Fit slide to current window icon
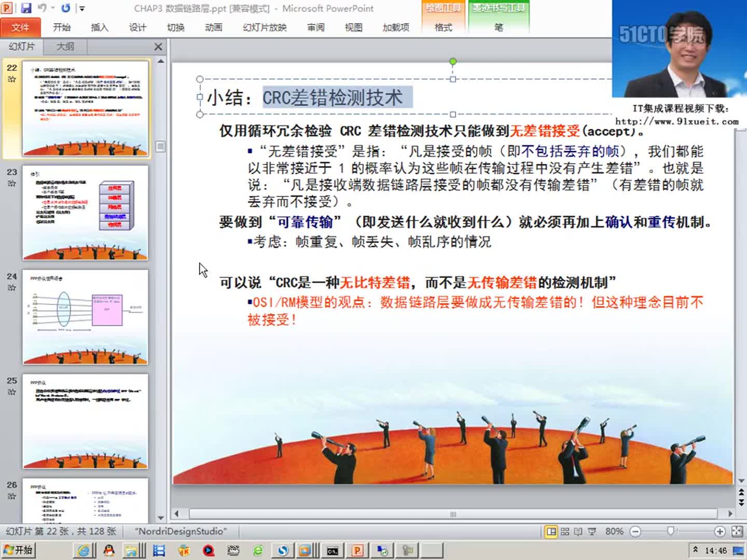This screenshot has width=747, height=560. click(737, 531)
